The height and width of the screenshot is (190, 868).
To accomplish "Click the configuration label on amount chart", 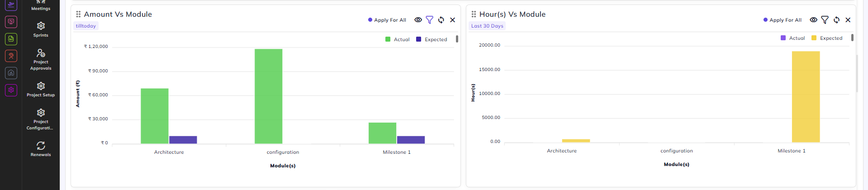I will (283, 152).
